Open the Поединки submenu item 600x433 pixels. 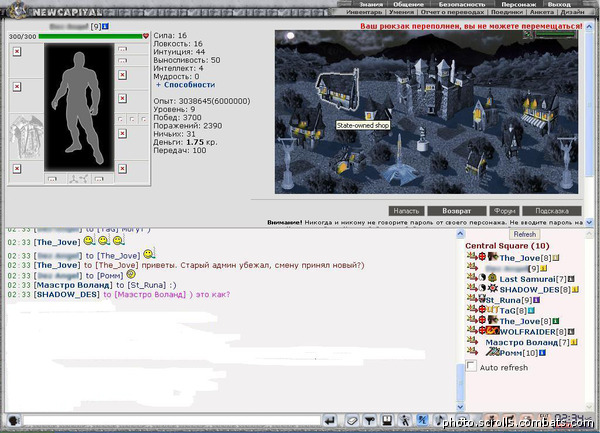click(507, 12)
